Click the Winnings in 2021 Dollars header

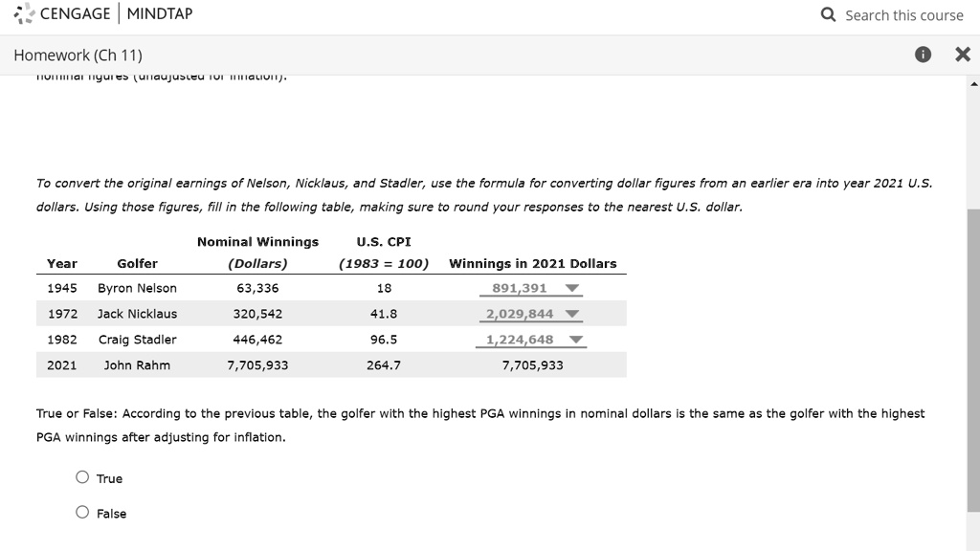[532, 263]
